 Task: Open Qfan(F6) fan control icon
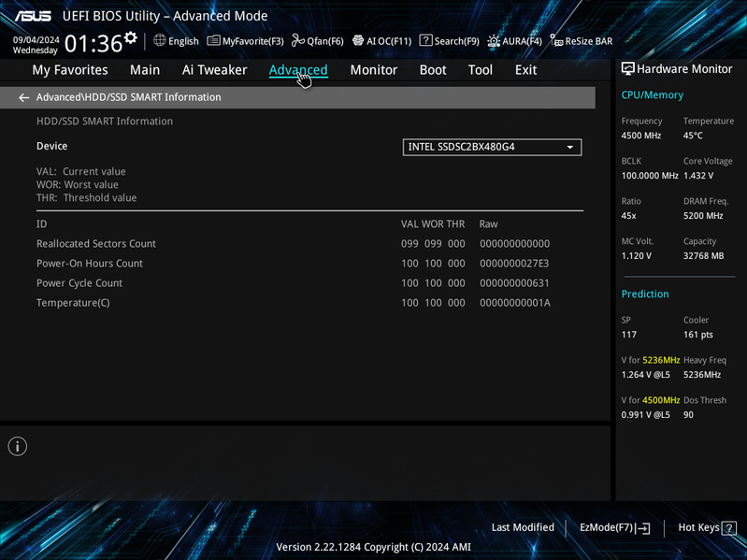[298, 41]
